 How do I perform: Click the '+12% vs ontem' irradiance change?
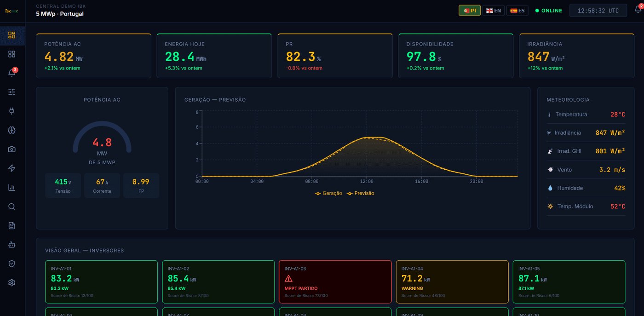pyautogui.click(x=545, y=68)
